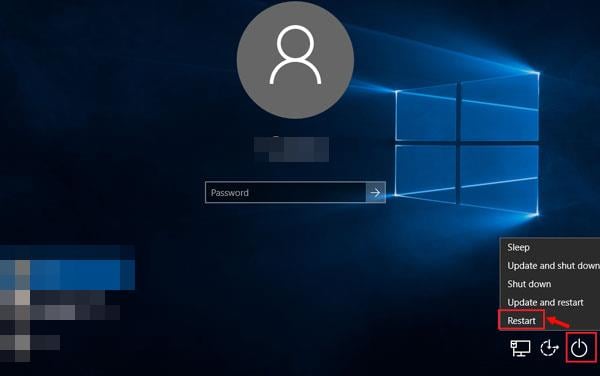
Task: Select the user account avatar picture
Action: pyautogui.click(x=295, y=60)
